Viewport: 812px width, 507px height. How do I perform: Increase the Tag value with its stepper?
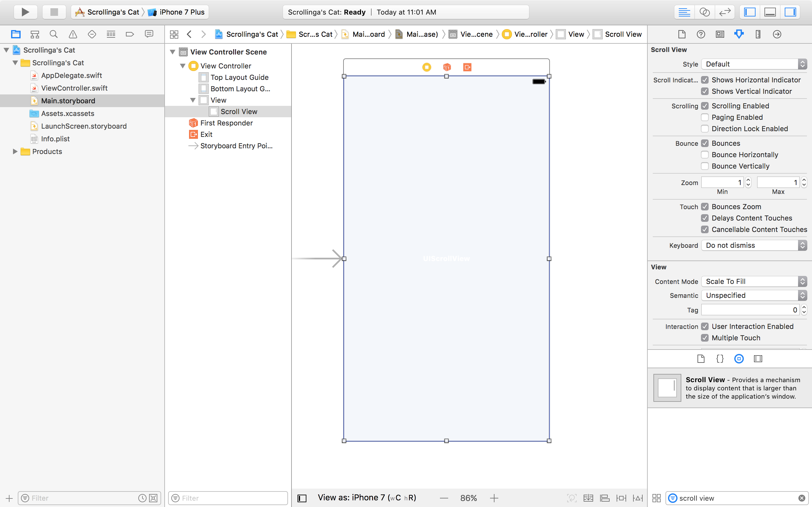tap(804, 307)
